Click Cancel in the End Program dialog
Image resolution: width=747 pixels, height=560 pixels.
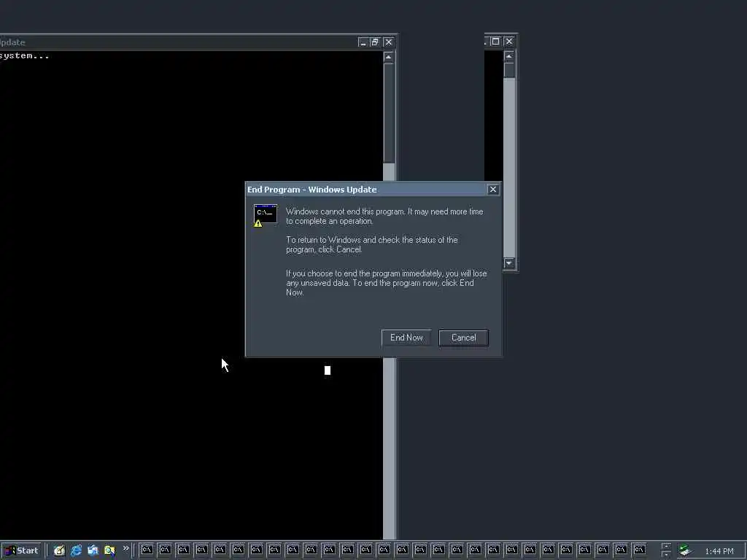pyautogui.click(x=463, y=338)
